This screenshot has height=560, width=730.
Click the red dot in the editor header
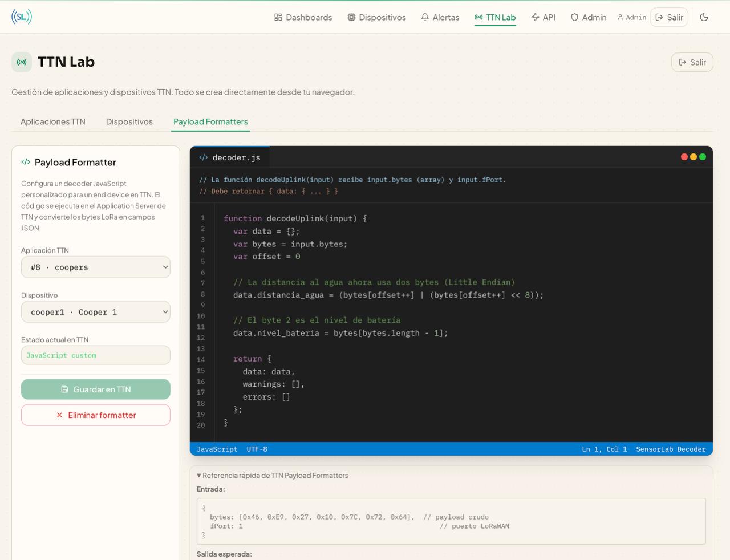point(684,157)
